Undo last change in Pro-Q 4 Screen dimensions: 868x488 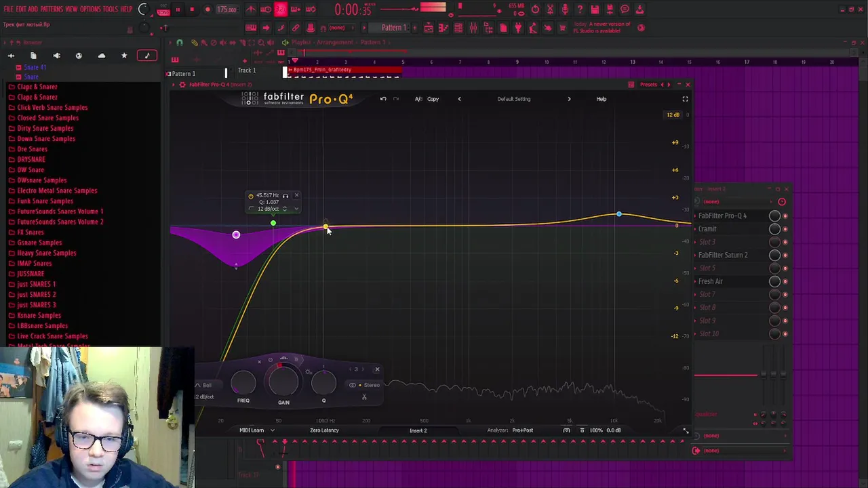click(x=383, y=99)
